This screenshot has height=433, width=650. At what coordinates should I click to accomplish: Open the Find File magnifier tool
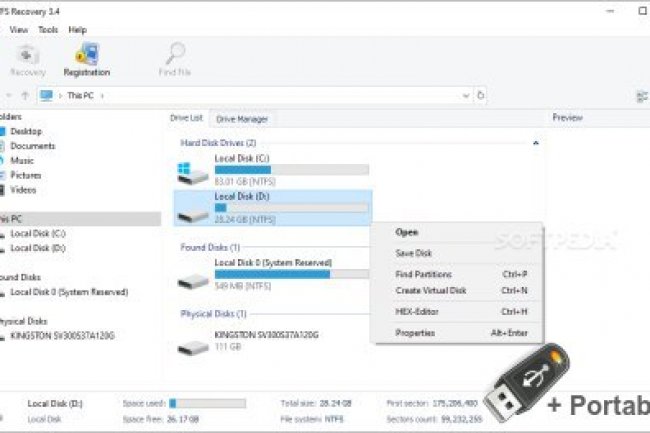175,54
